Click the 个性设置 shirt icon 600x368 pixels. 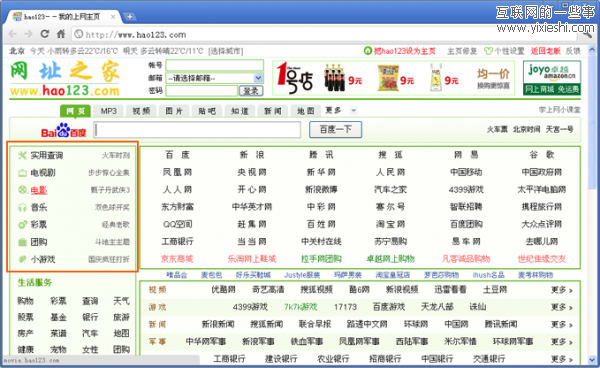click(488, 51)
